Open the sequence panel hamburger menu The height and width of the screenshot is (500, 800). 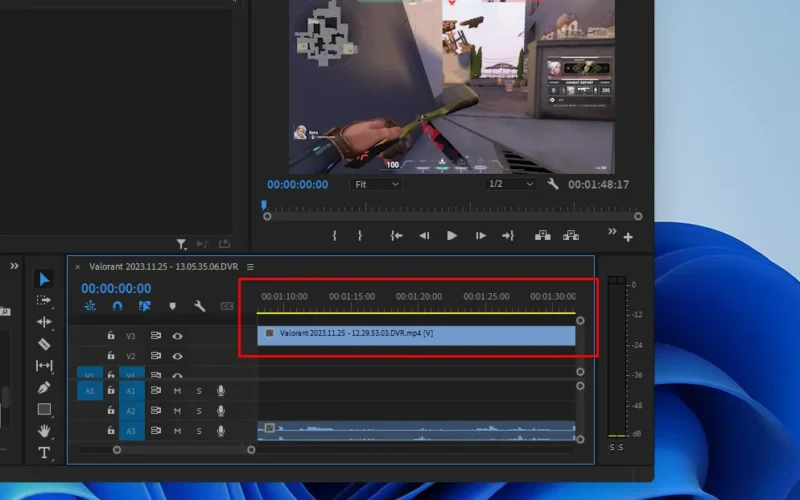(x=250, y=267)
